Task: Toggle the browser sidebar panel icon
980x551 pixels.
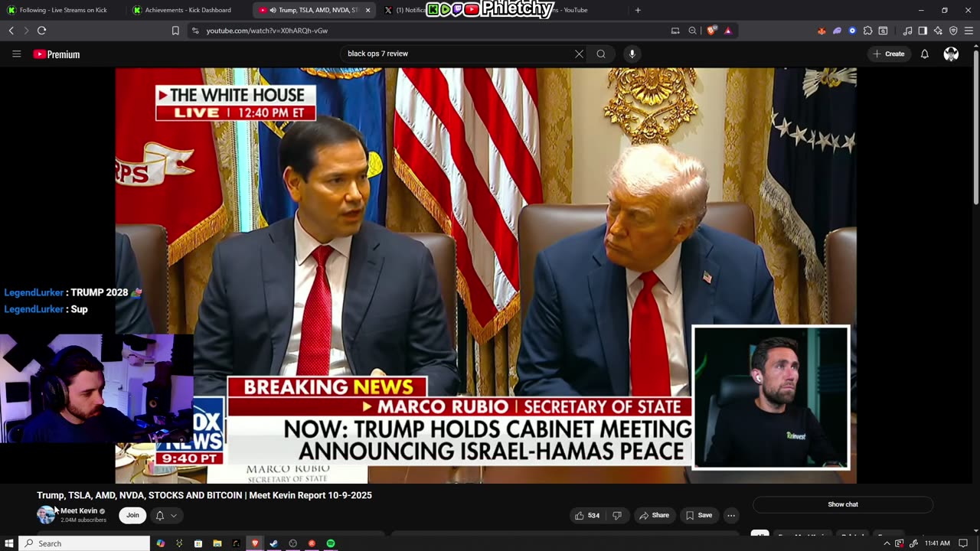Action: pos(923,31)
